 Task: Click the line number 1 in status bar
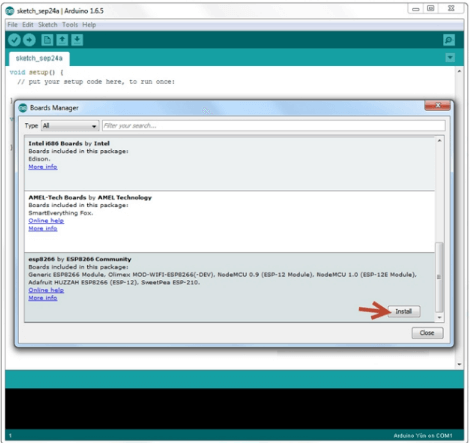[10, 436]
